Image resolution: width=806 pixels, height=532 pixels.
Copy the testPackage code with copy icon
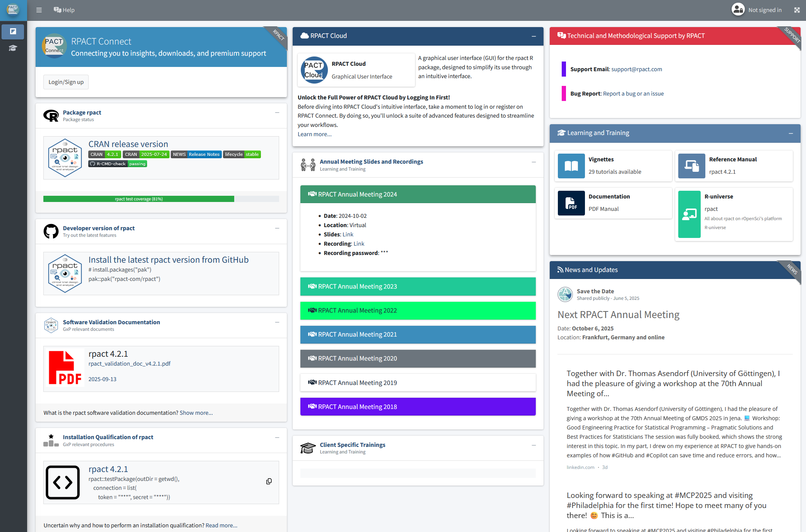[x=269, y=481]
